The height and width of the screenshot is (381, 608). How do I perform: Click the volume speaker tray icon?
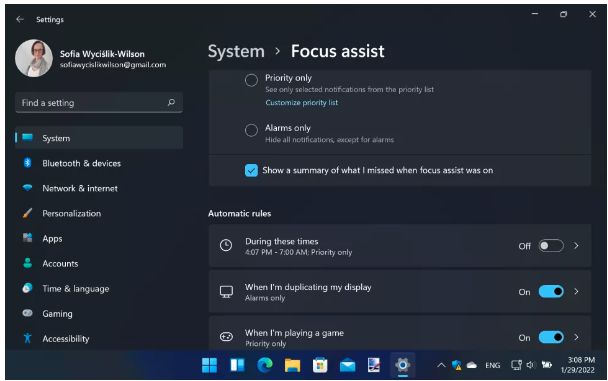[x=531, y=365]
